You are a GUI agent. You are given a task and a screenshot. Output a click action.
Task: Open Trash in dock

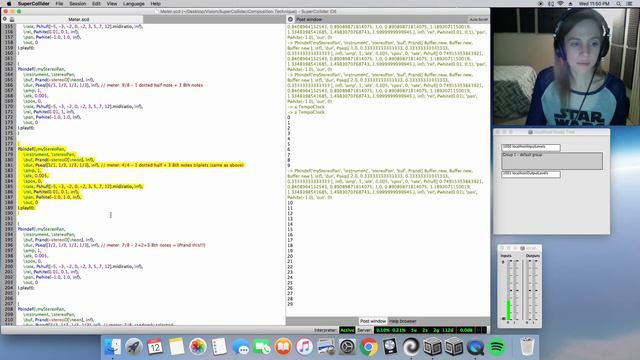[527, 347]
